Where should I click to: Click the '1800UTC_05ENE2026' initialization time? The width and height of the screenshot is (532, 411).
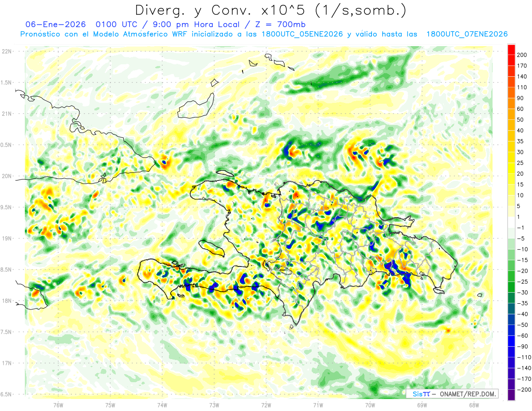pos(302,34)
